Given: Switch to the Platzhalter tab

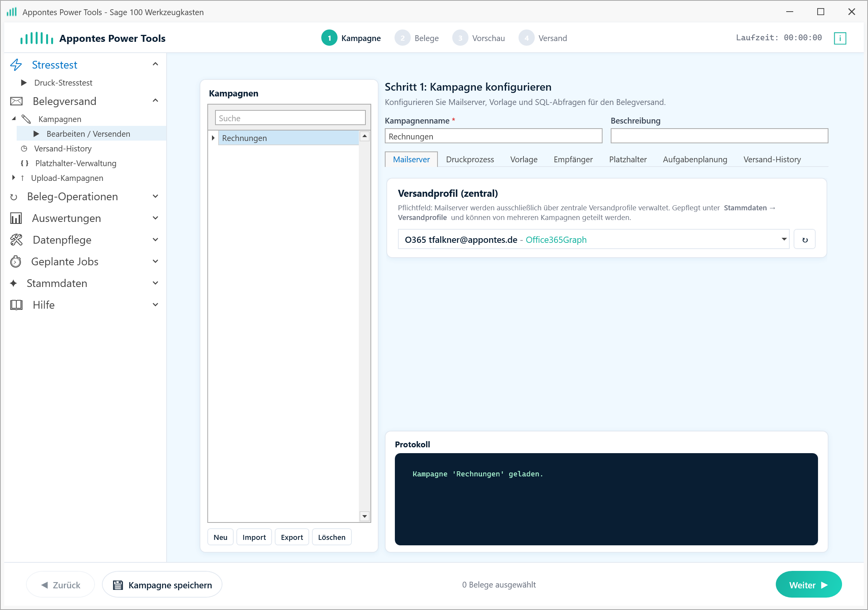Looking at the screenshot, I should pos(628,159).
